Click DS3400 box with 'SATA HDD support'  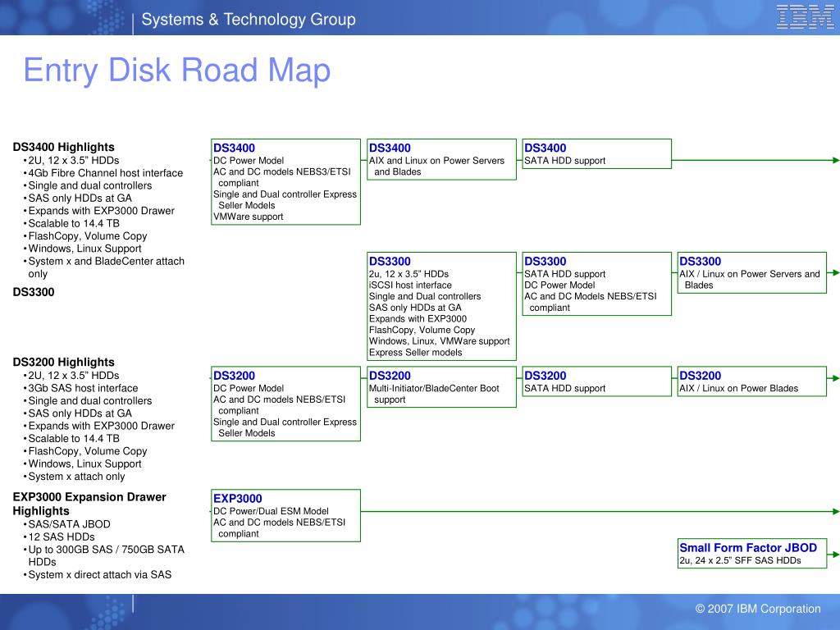[x=597, y=153]
